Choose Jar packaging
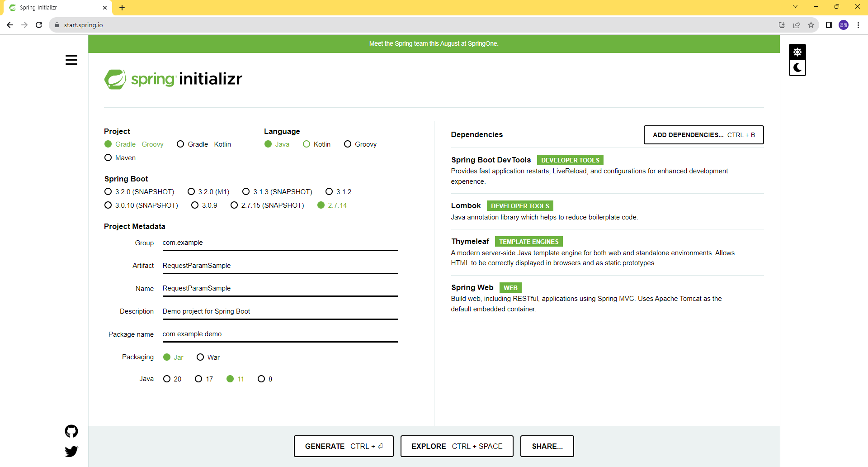868x467 pixels. pyautogui.click(x=173, y=357)
